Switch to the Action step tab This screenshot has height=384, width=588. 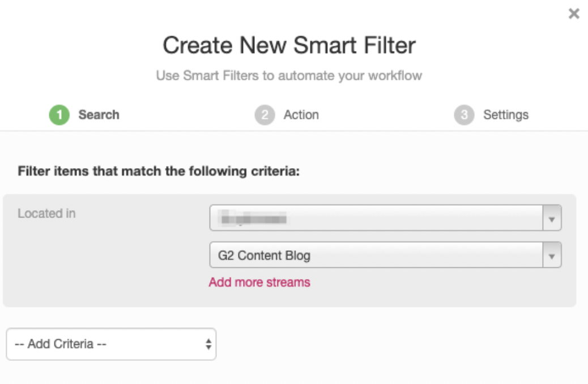(301, 115)
